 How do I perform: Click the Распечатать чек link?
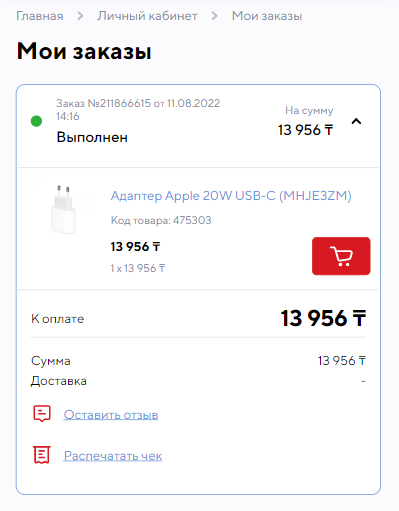click(113, 455)
